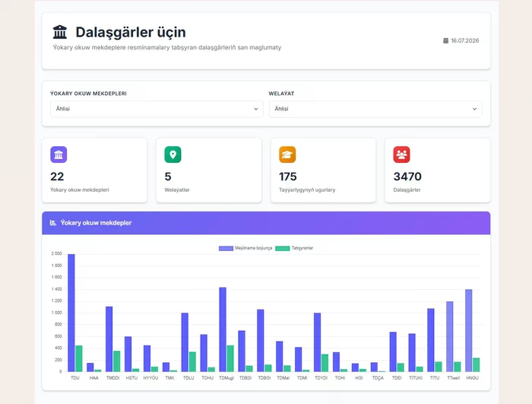Screen dimensions: 532x404
Task: Click the red group of people icon
Action: click(402, 154)
